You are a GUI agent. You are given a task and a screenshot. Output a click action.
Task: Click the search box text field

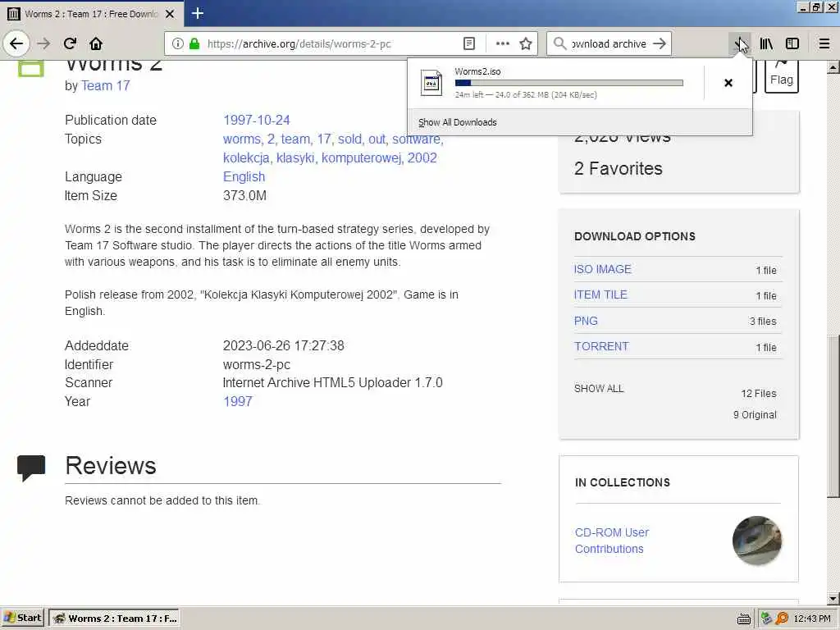point(609,43)
